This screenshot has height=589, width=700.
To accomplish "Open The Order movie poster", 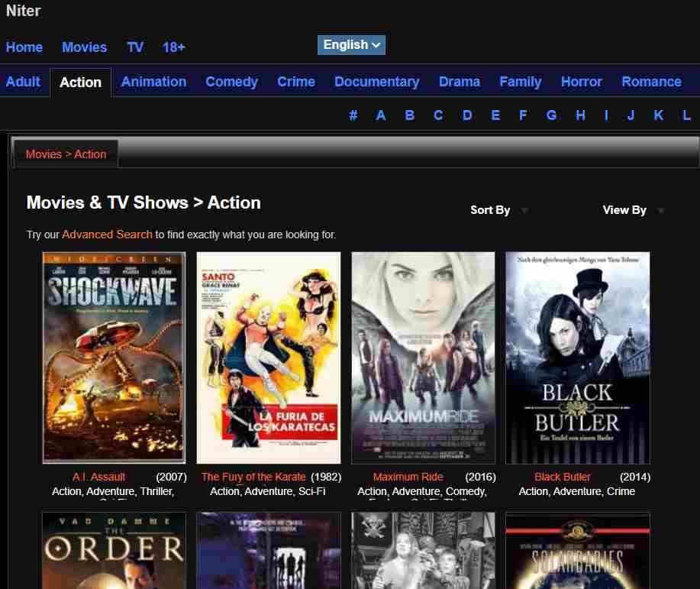I will click(x=114, y=551).
